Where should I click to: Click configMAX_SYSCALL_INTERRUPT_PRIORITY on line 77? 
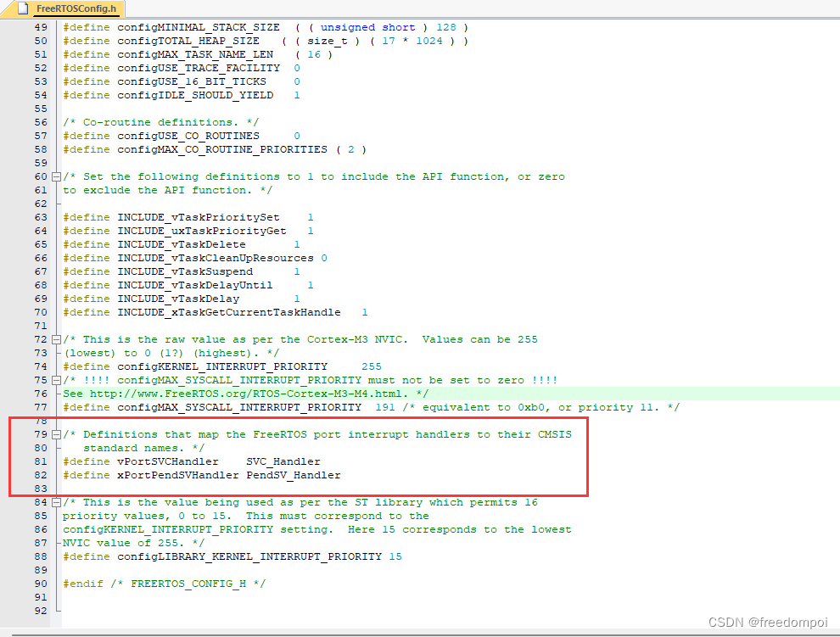tap(239, 407)
